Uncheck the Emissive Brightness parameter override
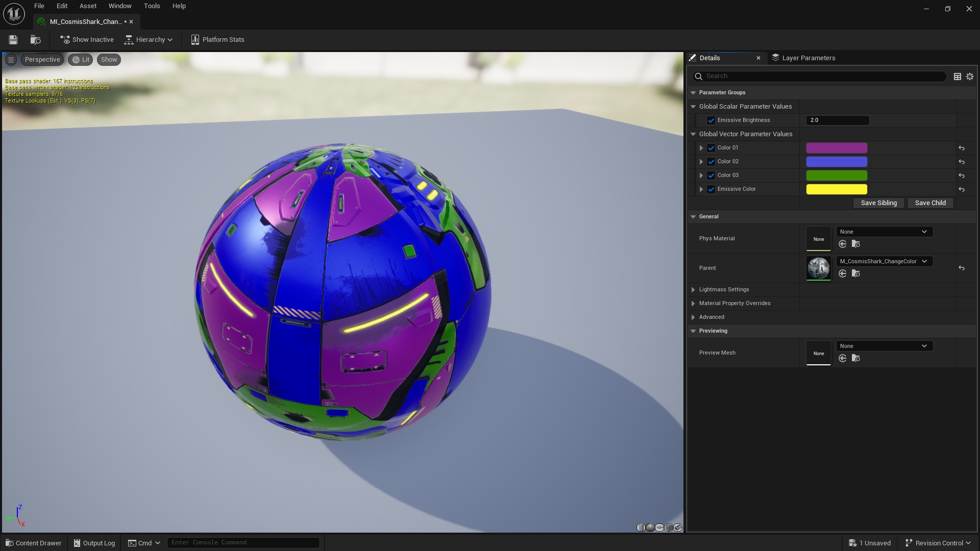The width and height of the screenshot is (980, 551). click(x=711, y=120)
